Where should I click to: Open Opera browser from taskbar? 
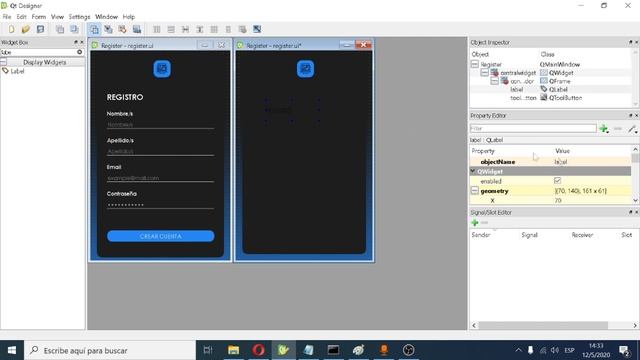258,350
